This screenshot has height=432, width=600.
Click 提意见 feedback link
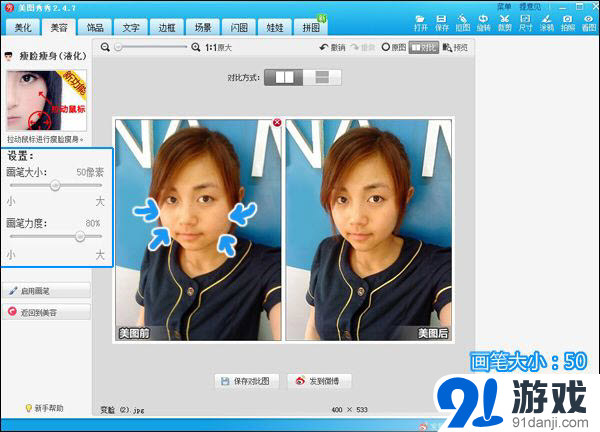tap(530, 7)
